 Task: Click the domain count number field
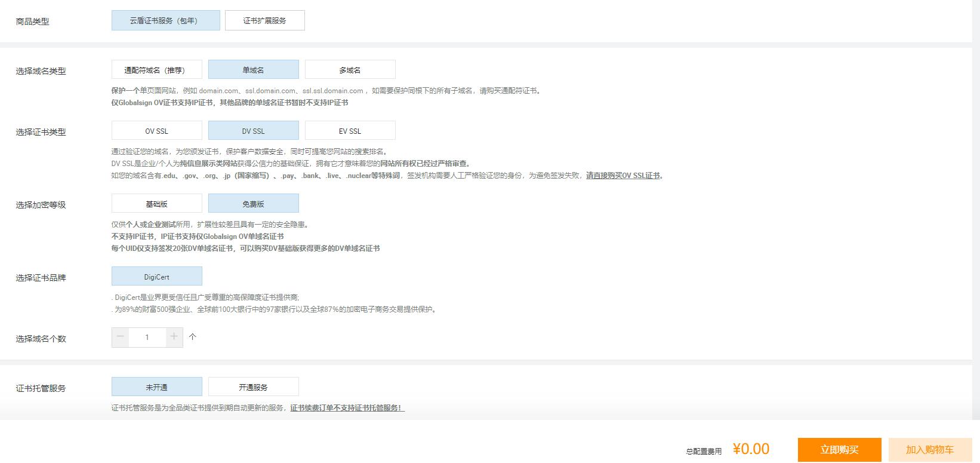tap(147, 338)
